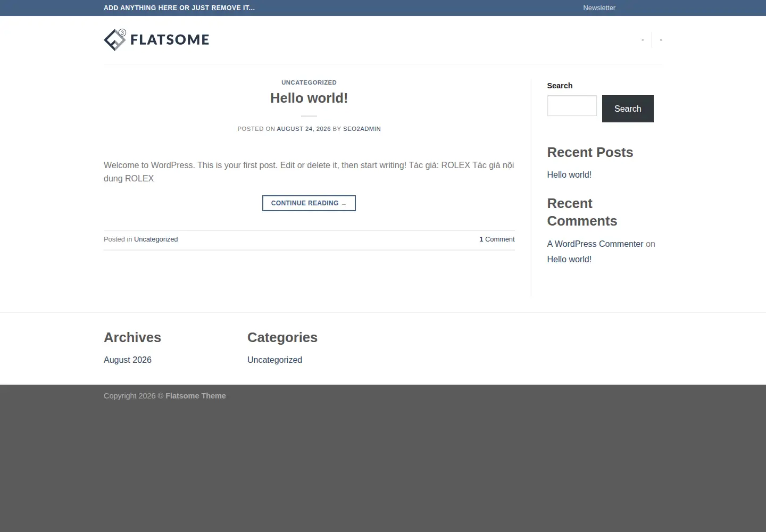The image size is (766, 532).
Task: Visit the A WordPress Commenter link
Action: [x=595, y=244]
